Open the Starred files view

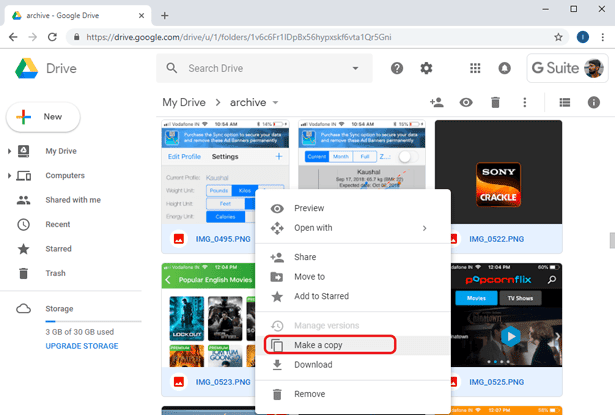point(58,249)
